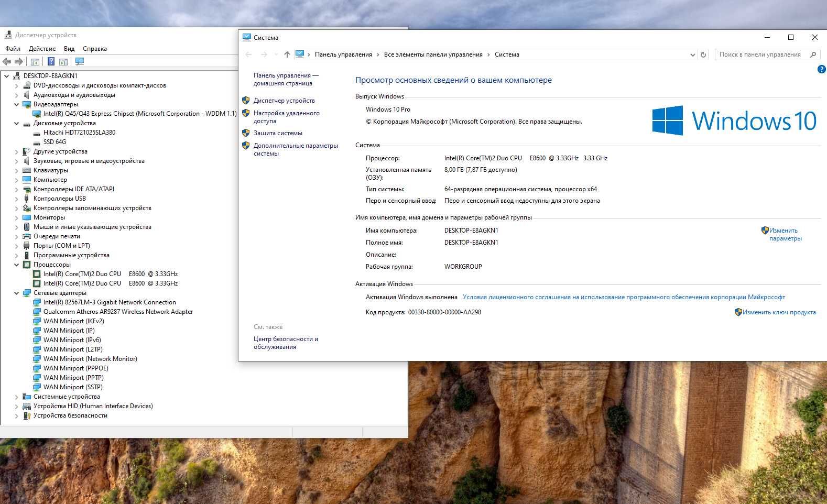The height and width of the screenshot is (504, 827).
Task: Select the Очереди печати printer icon
Action: 27,236
